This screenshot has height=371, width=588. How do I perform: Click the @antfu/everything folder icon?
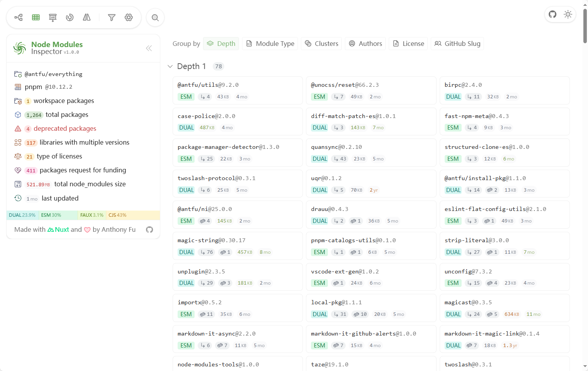[18, 74]
